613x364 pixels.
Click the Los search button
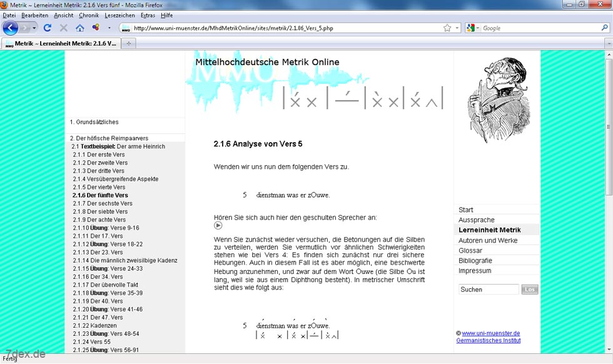click(530, 290)
